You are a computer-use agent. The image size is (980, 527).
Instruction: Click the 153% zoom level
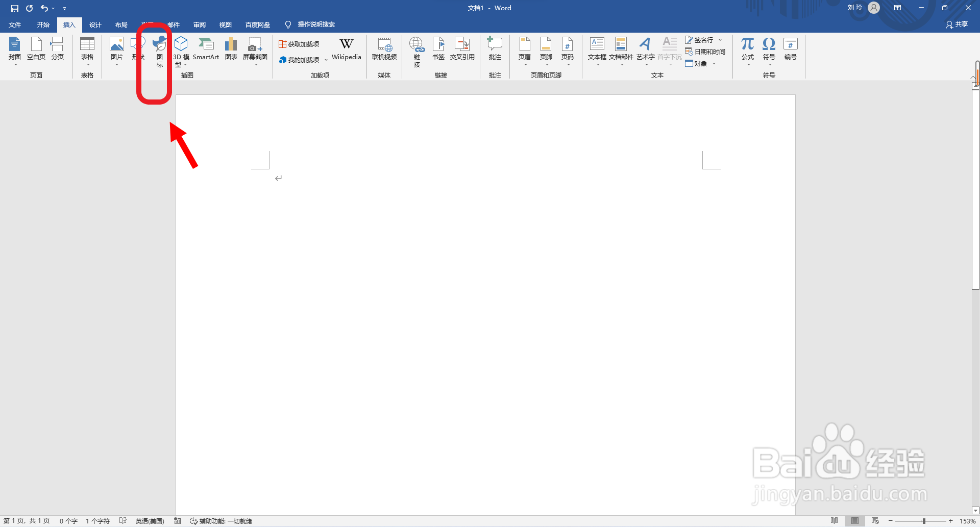(968, 521)
